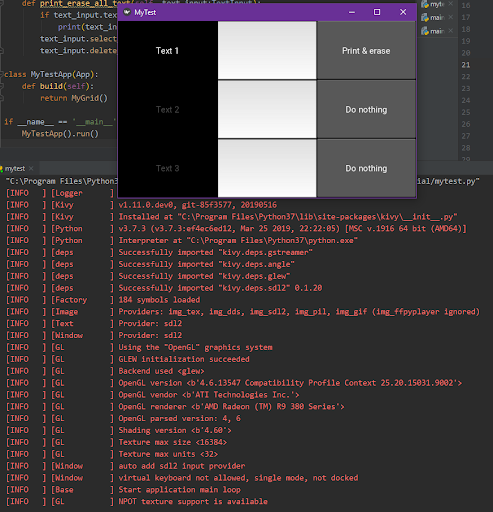Click the kivy.deps.angle import log line
This screenshot has width=493, height=512.
150,264
